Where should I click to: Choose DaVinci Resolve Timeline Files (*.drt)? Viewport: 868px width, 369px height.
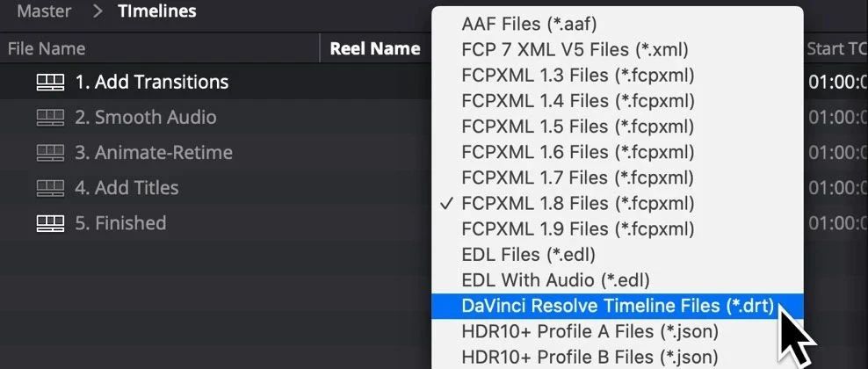click(x=617, y=306)
